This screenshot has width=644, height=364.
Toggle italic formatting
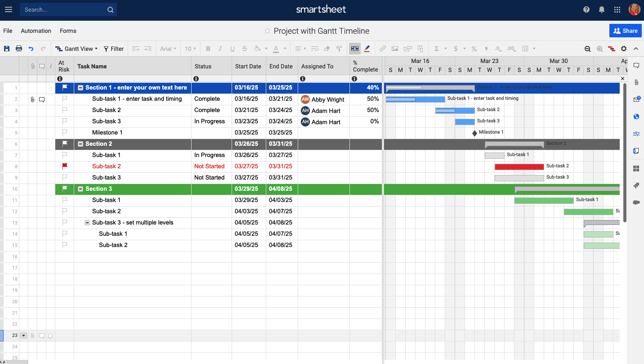(220, 49)
